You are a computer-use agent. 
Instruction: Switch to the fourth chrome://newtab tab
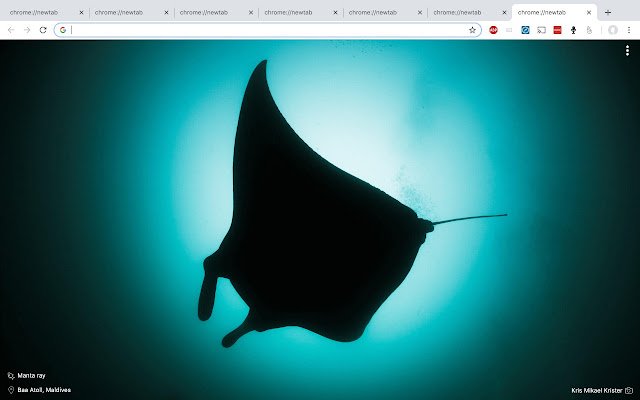coord(300,13)
